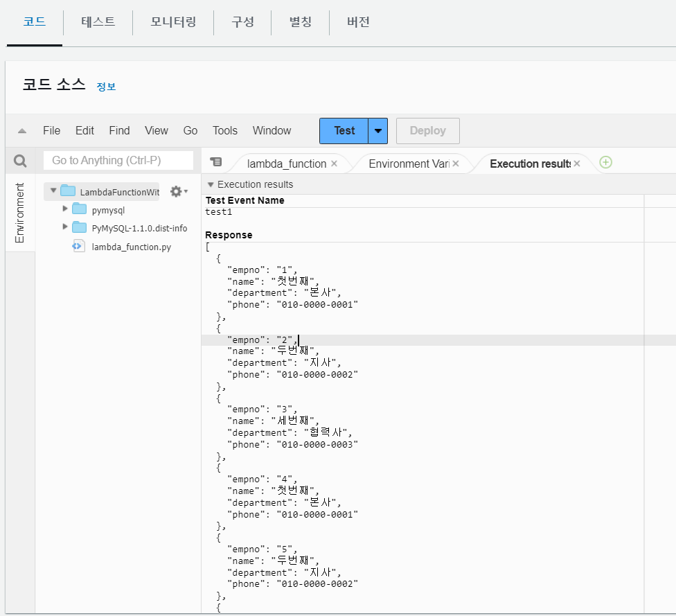Open the 정보 link next to 코드 소스
This screenshot has height=616, width=676.
click(106, 87)
